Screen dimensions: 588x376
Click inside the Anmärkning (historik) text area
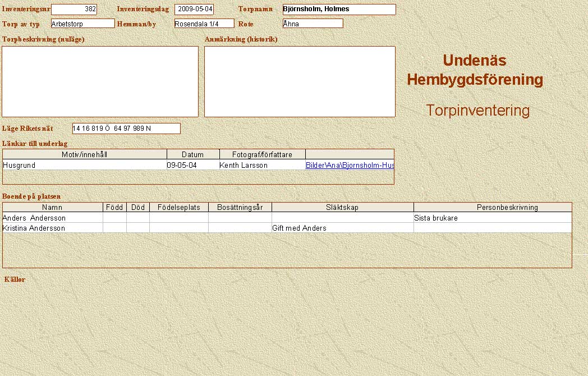click(300, 81)
